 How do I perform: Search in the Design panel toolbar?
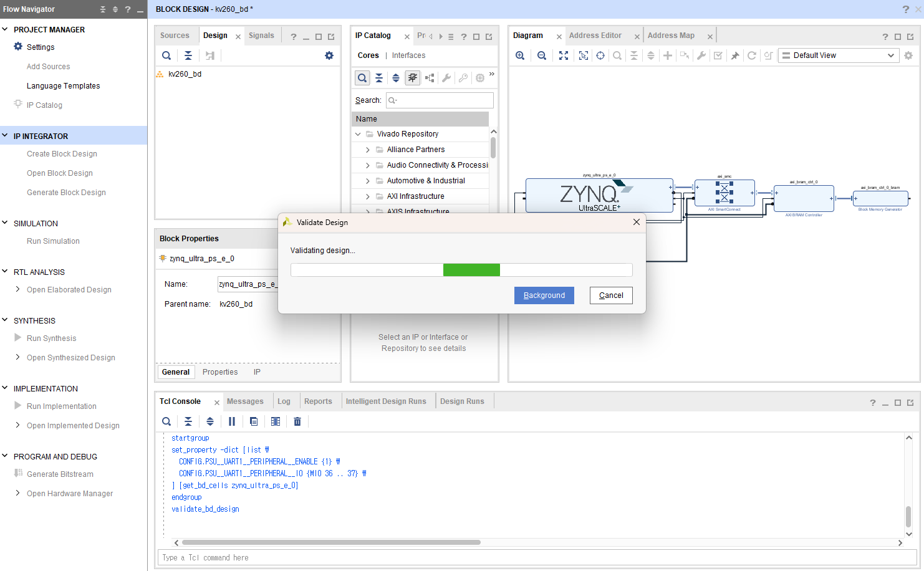[166, 55]
